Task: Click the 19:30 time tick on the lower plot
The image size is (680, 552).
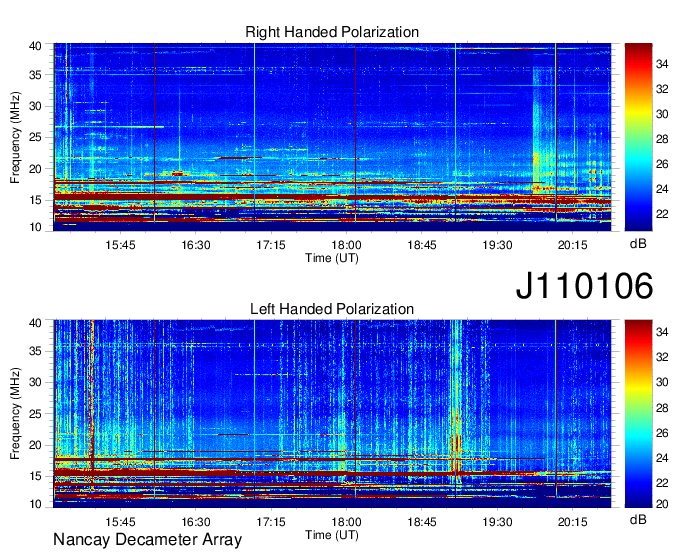Action: click(x=497, y=522)
